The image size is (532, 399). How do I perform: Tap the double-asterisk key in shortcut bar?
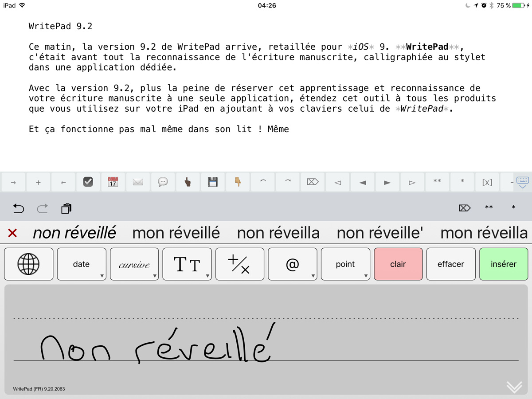pyautogui.click(x=437, y=182)
